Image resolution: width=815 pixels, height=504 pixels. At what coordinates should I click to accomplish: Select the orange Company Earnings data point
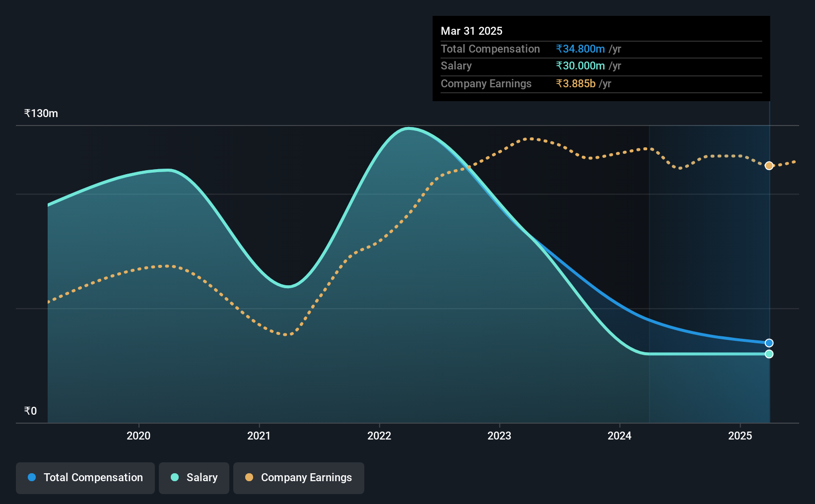coord(769,166)
